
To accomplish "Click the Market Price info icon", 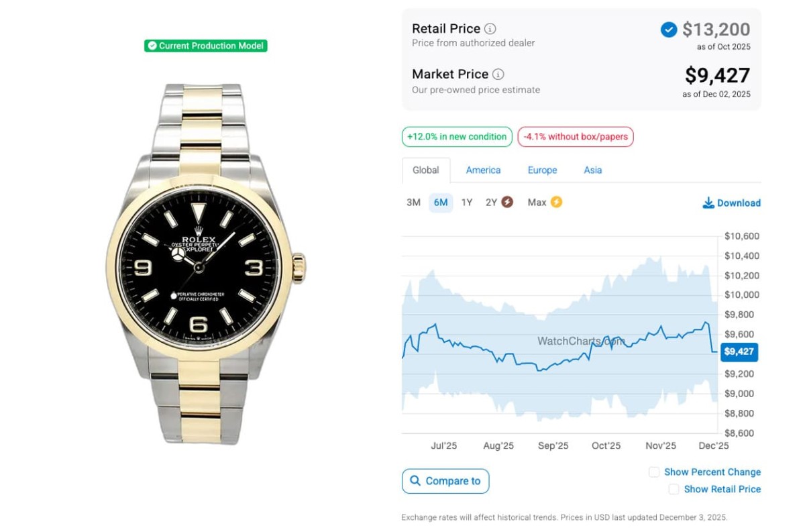I will pos(498,74).
